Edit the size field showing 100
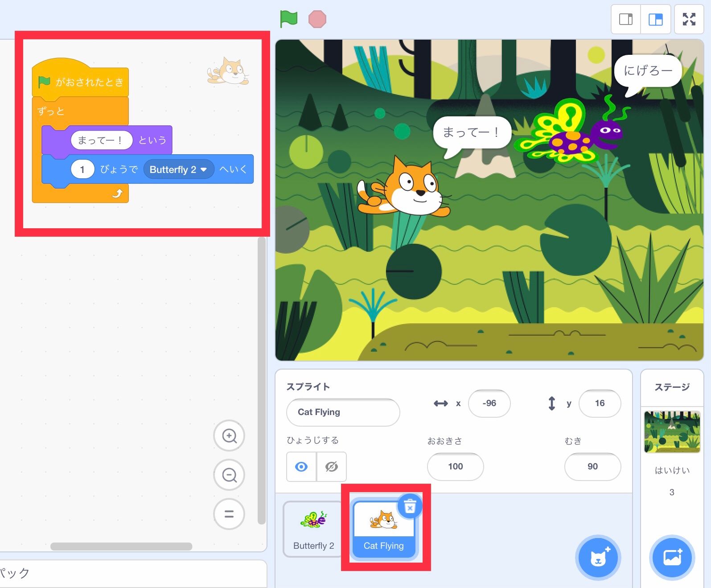 455,467
